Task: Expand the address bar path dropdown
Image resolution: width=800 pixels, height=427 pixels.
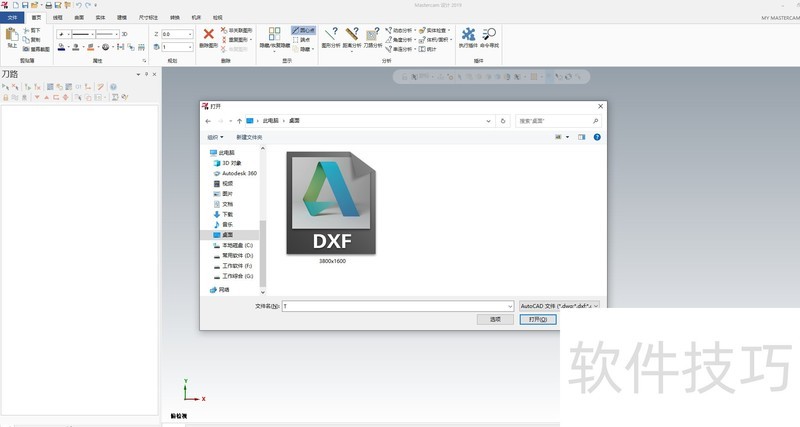Action: click(x=488, y=121)
